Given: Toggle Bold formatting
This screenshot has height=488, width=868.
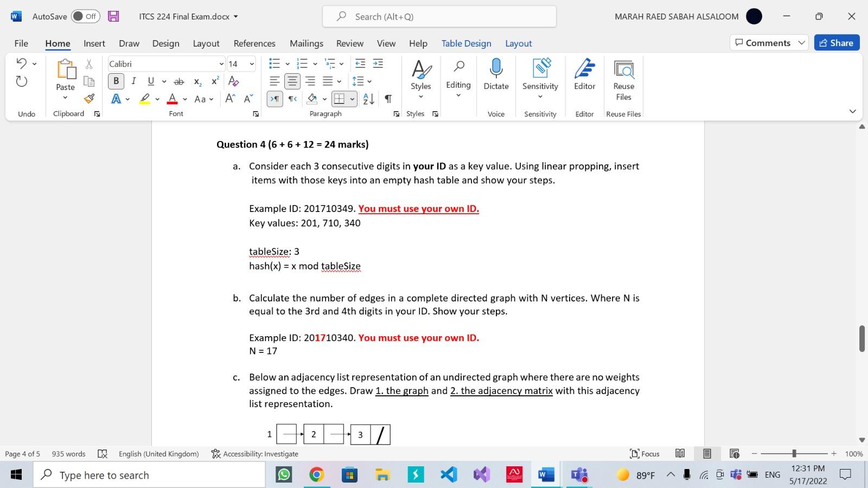Looking at the screenshot, I should [116, 81].
